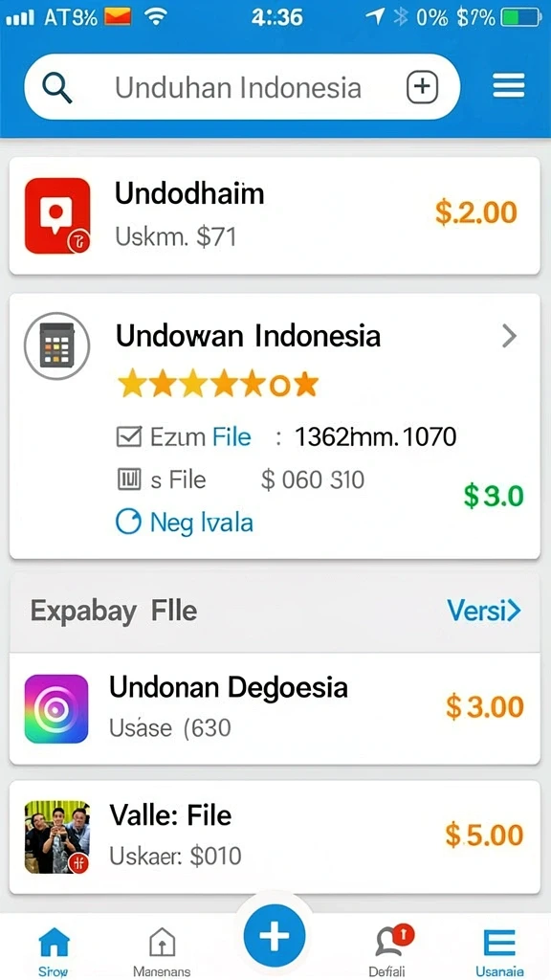Viewport: 551px width, 980px height.
Task: Click the Neg Ivala refresh link
Action: pos(185,522)
